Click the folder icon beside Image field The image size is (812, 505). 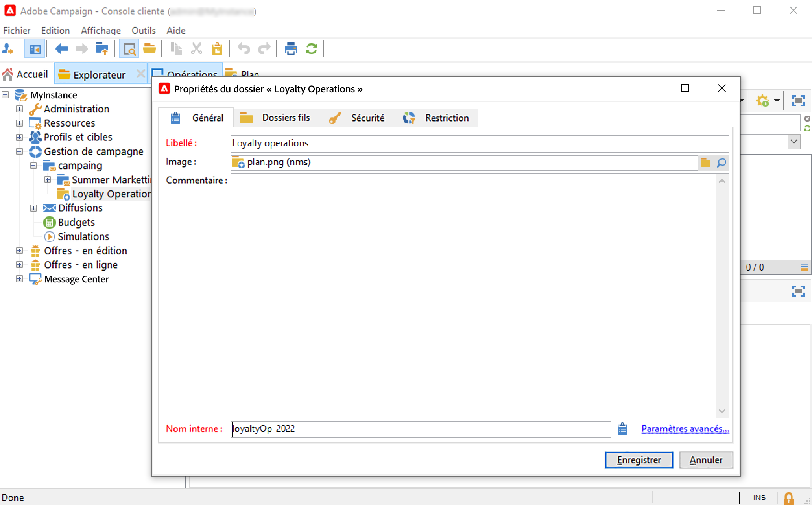point(706,162)
